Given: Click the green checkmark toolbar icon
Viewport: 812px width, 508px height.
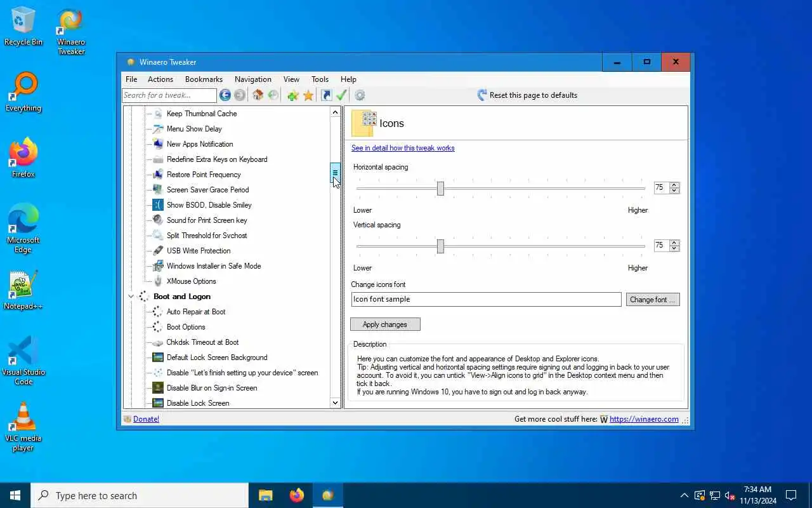Looking at the screenshot, I should 341,95.
